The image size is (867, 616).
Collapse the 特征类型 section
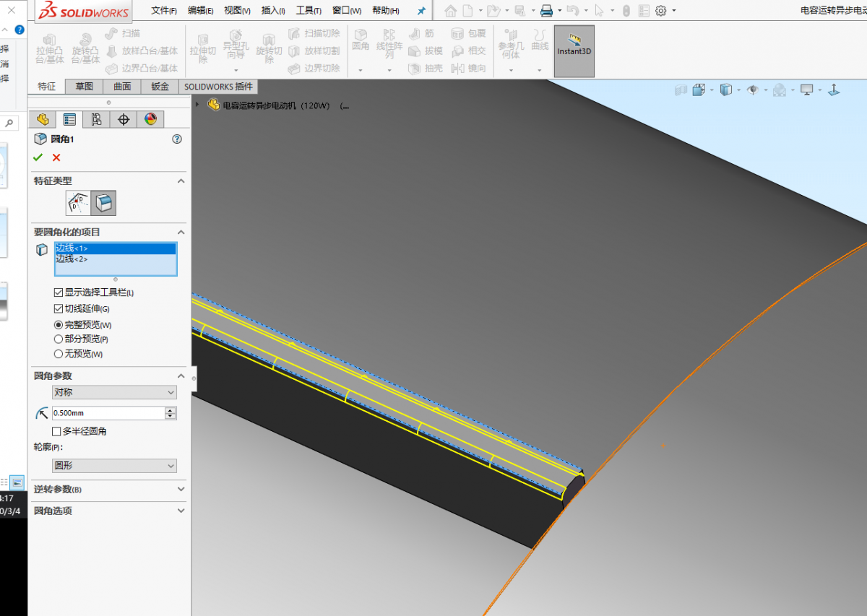click(x=181, y=181)
